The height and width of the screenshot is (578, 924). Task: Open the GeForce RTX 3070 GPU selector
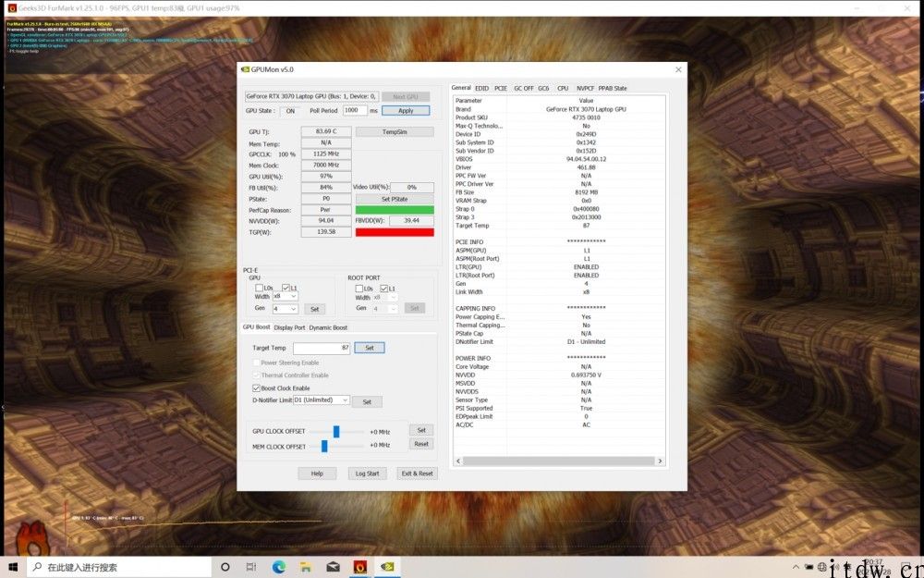coord(311,96)
